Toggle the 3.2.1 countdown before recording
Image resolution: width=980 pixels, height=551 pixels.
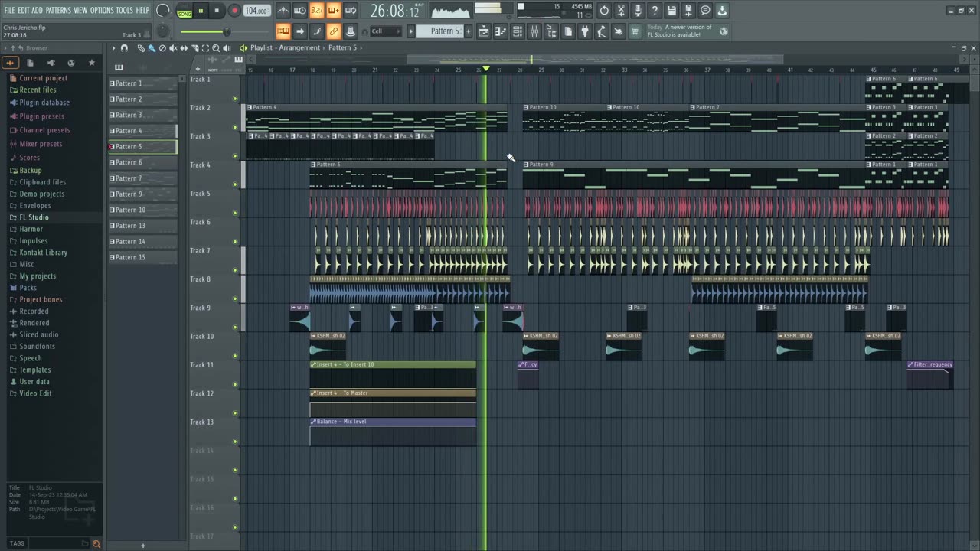(x=316, y=11)
